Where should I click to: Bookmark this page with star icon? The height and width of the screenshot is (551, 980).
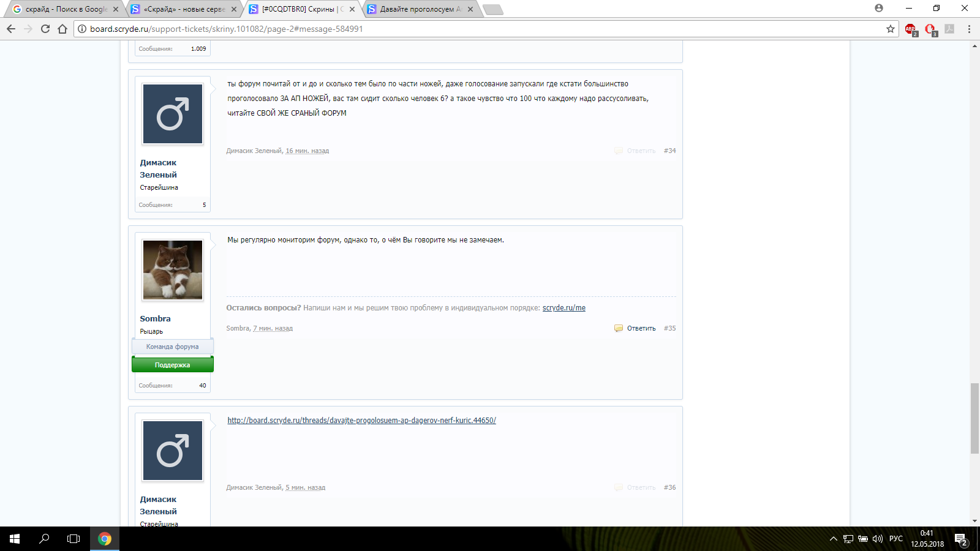click(890, 29)
